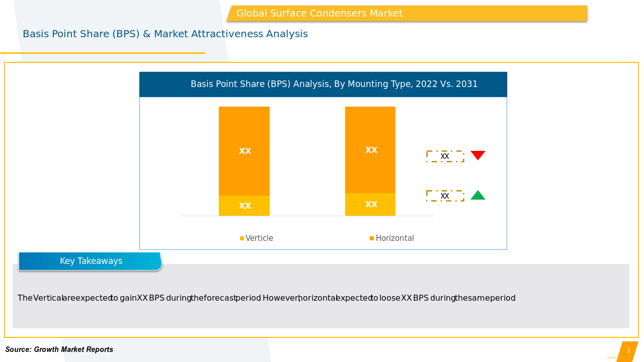
Task: Click the Source: Growth Market Reports text
Action: coord(59,349)
